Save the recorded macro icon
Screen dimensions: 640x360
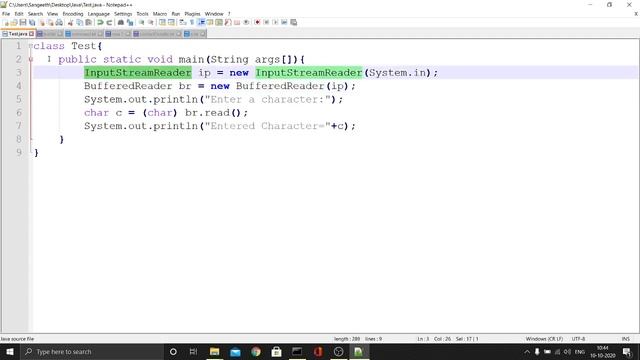coord(293,22)
